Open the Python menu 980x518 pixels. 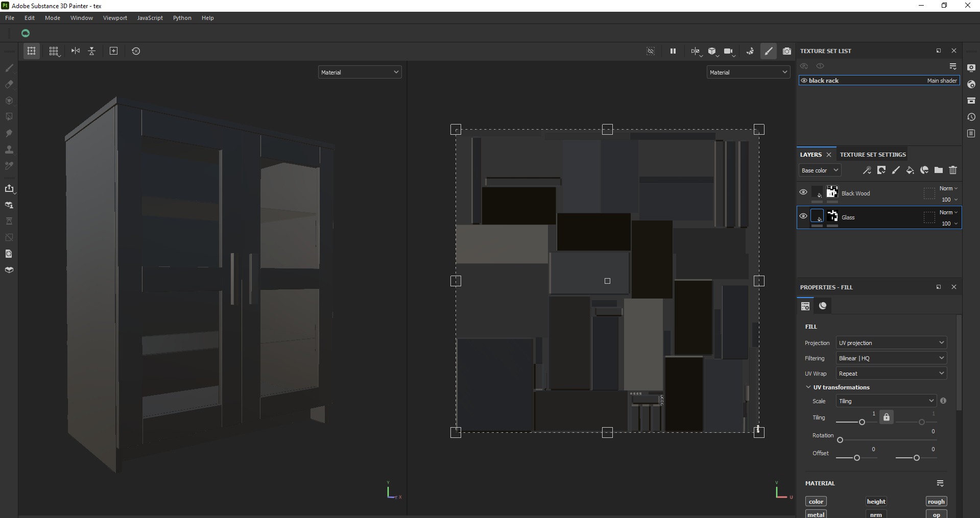tap(182, 18)
